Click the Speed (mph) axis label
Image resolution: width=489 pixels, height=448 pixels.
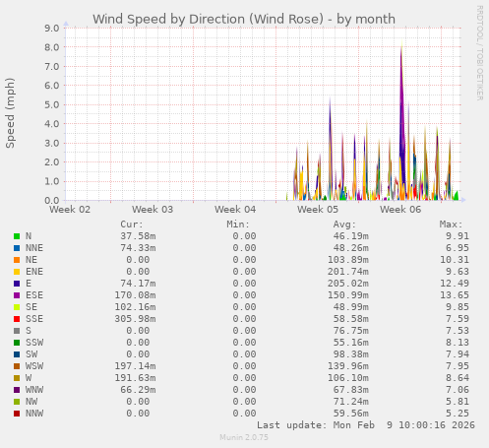click(x=10, y=113)
